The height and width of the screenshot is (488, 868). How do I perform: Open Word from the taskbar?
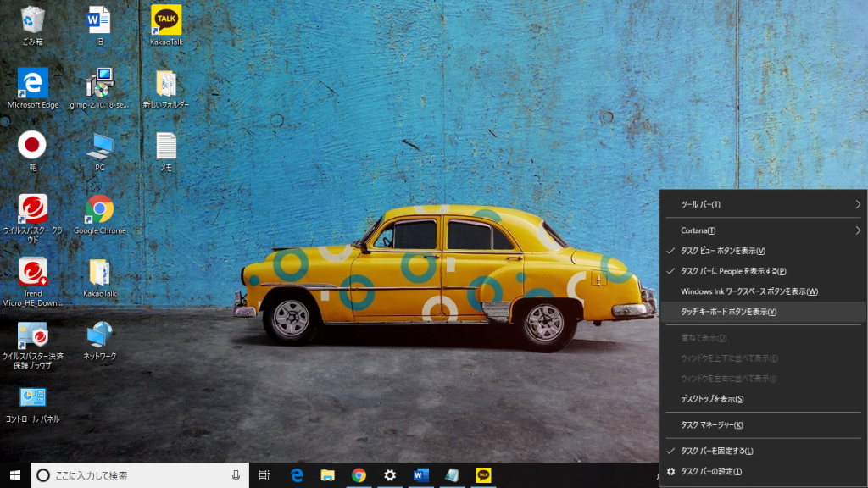pyautogui.click(x=421, y=475)
